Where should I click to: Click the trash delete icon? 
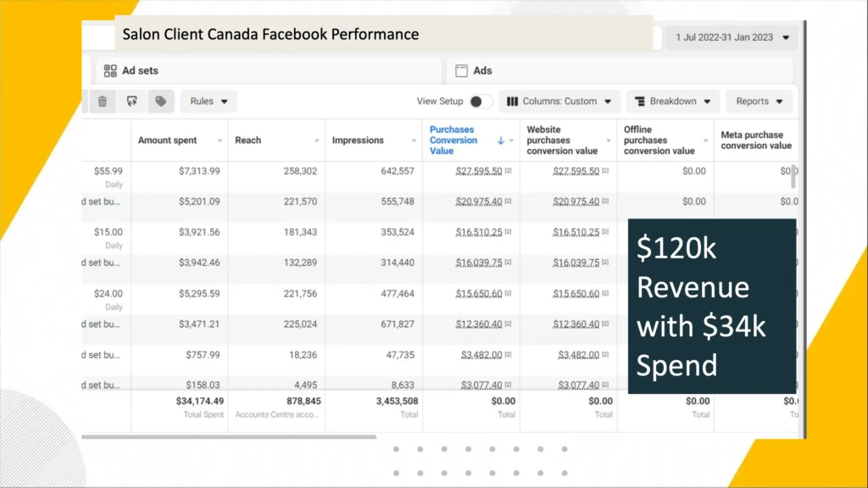[102, 102]
